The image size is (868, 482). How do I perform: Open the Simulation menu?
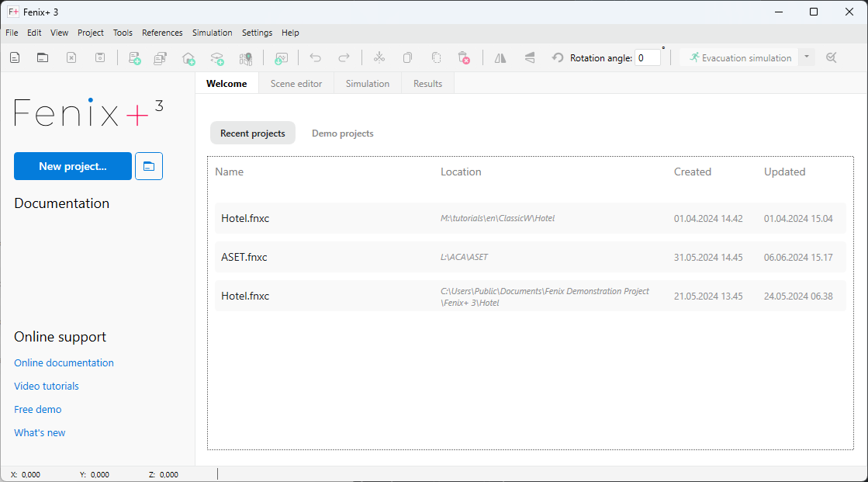click(x=212, y=33)
